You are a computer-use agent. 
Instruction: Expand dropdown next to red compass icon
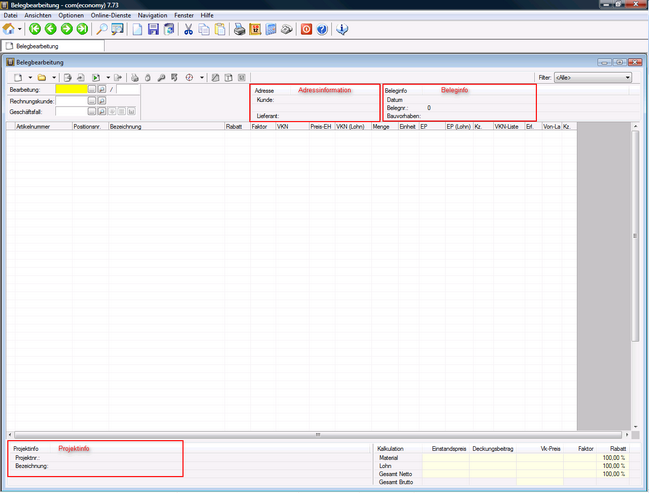pos(202,77)
